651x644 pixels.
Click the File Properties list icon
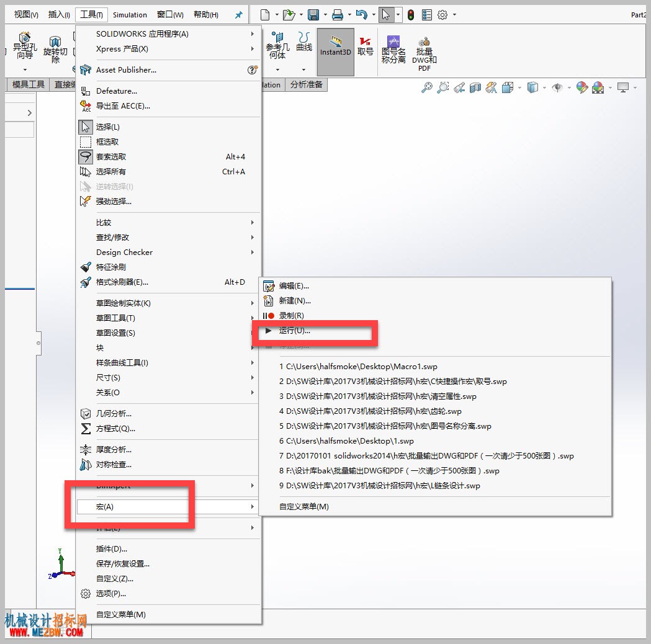pyautogui.click(x=427, y=15)
